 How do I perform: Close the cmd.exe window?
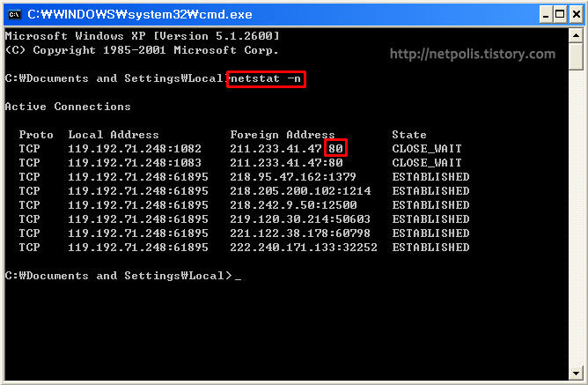click(x=576, y=15)
